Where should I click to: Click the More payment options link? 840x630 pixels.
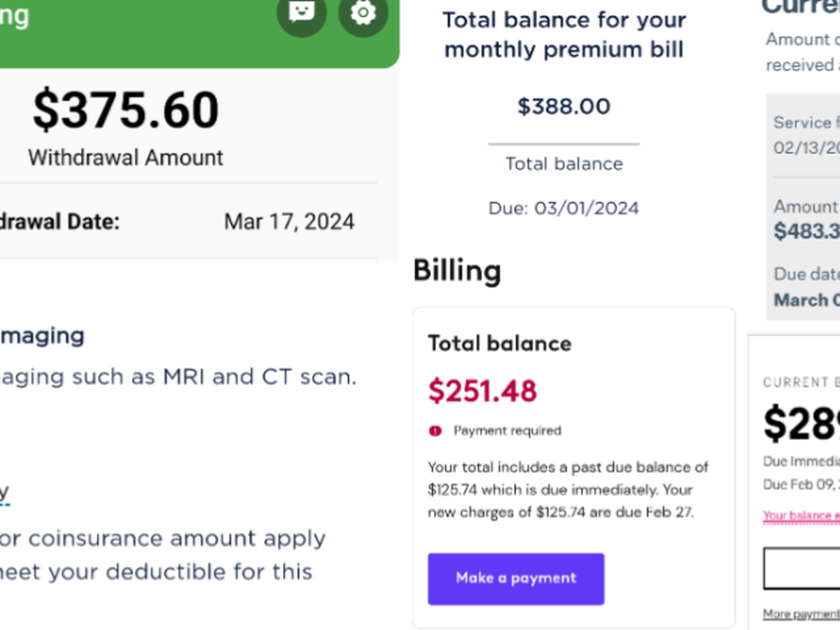(801, 614)
